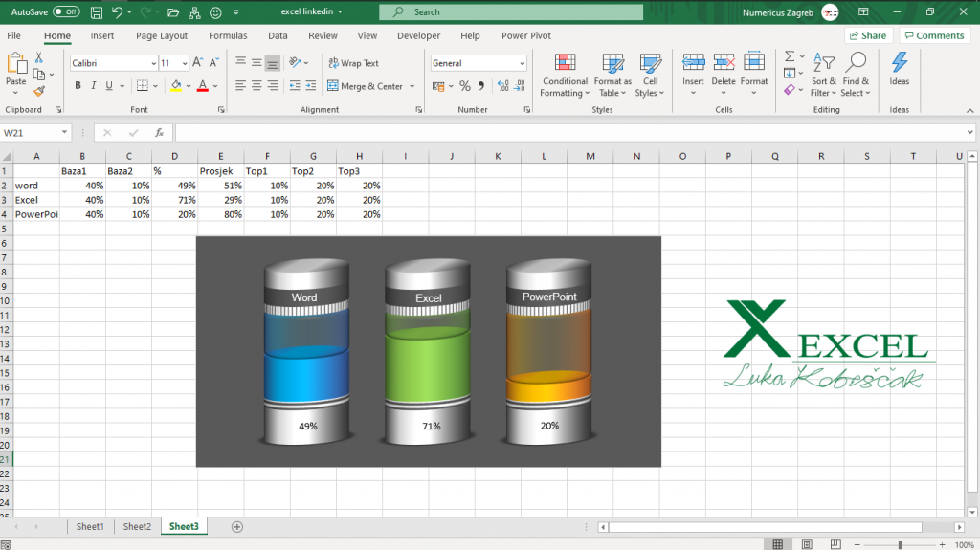Switch to Normal view in status bar
The height and width of the screenshot is (550, 980).
[x=777, y=544]
